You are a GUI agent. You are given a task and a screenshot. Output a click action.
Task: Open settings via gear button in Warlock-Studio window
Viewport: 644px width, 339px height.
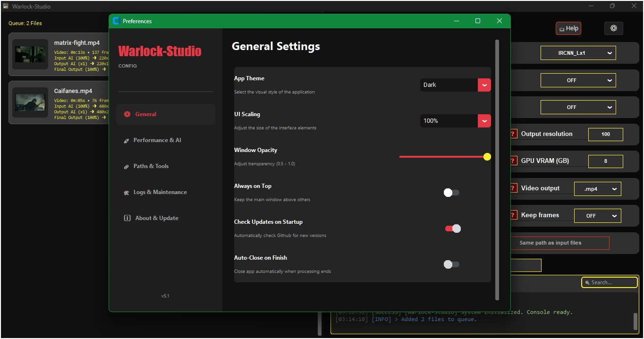point(614,28)
